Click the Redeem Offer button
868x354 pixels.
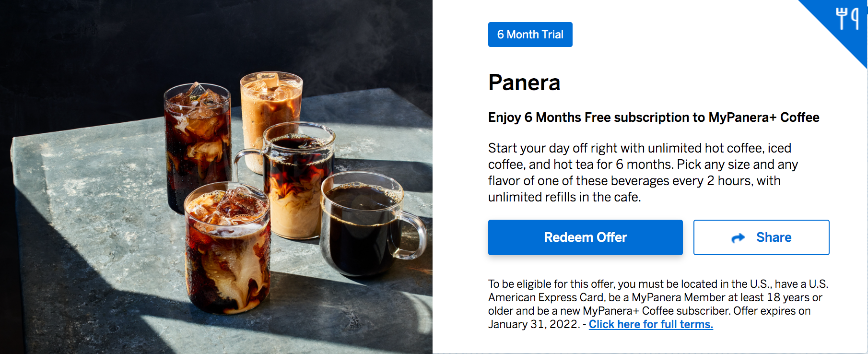coord(585,237)
